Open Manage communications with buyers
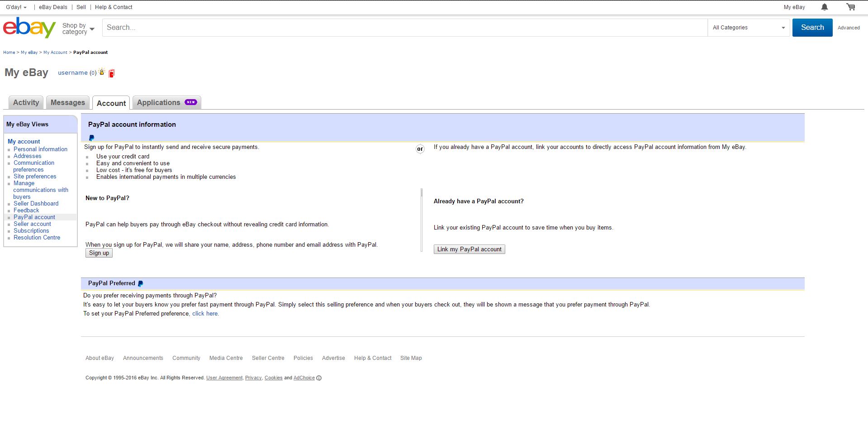 coord(41,190)
